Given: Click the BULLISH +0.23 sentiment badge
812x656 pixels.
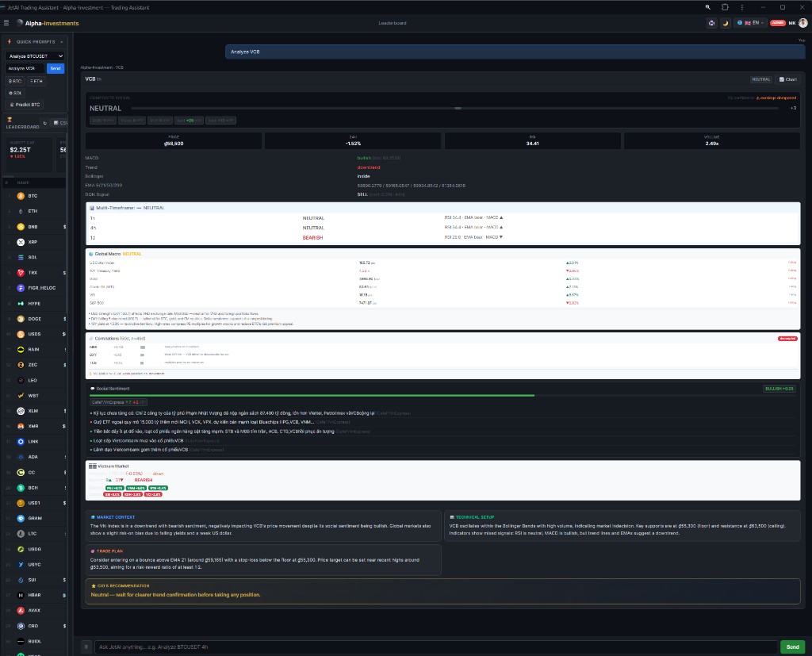Looking at the screenshot, I should [x=779, y=389].
